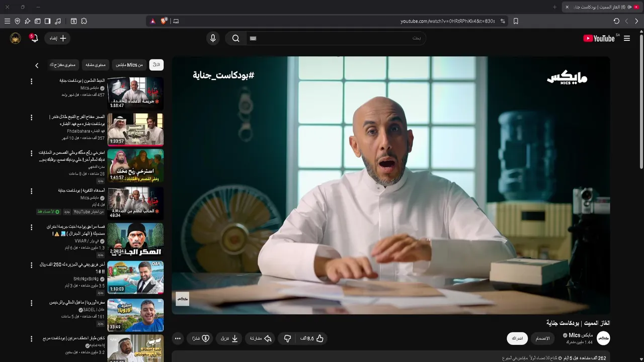Image resolution: width=644 pixels, height=362 pixels.
Task: Share the video (مشاركة)
Action: point(261,339)
